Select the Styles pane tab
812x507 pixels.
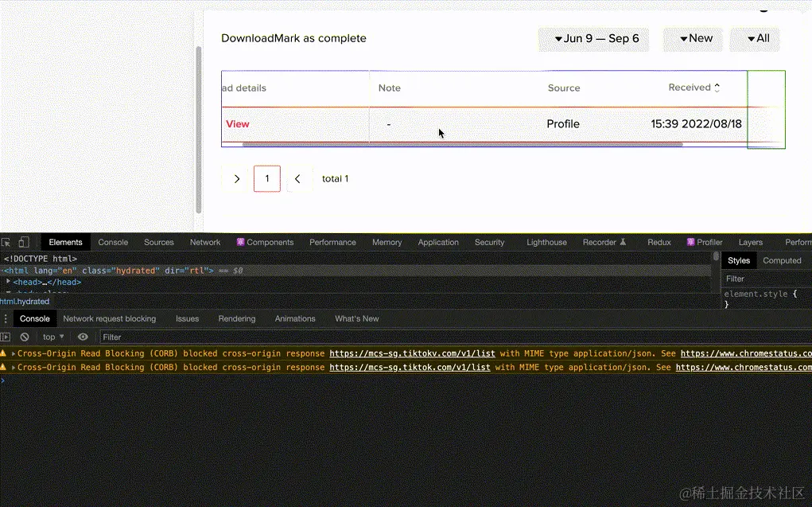pos(739,261)
